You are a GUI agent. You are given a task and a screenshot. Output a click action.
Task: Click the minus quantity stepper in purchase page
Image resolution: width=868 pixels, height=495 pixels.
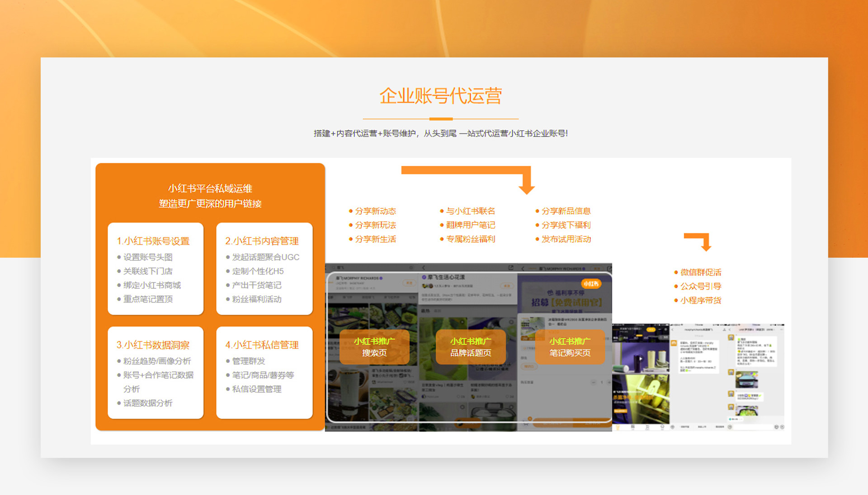tap(594, 382)
